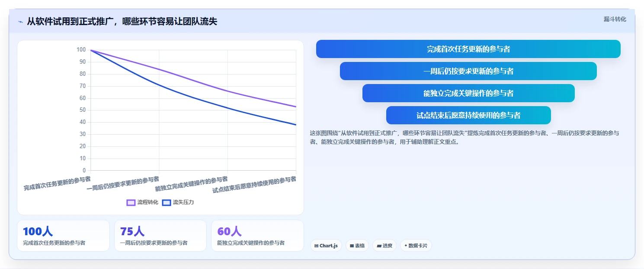This screenshot has height=269, width=644.
Task: Click the blue 流失压力 legend swatch
Action: point(167,203)
